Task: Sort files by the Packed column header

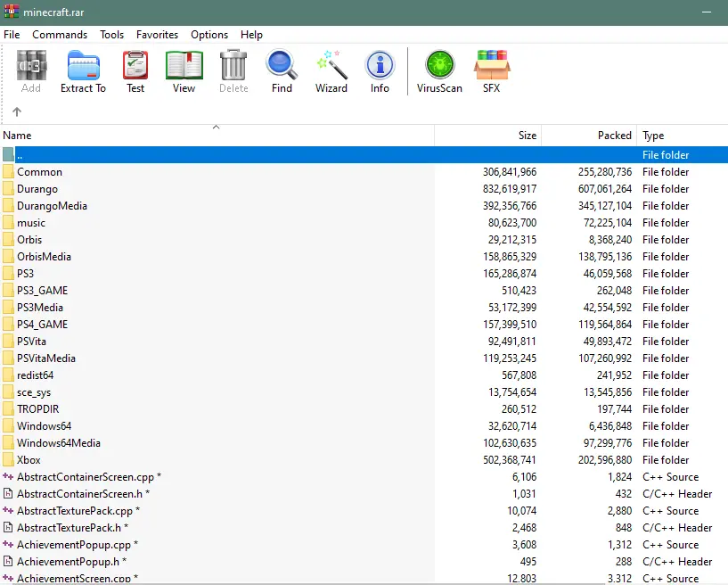Action: (x=589, y=136)
